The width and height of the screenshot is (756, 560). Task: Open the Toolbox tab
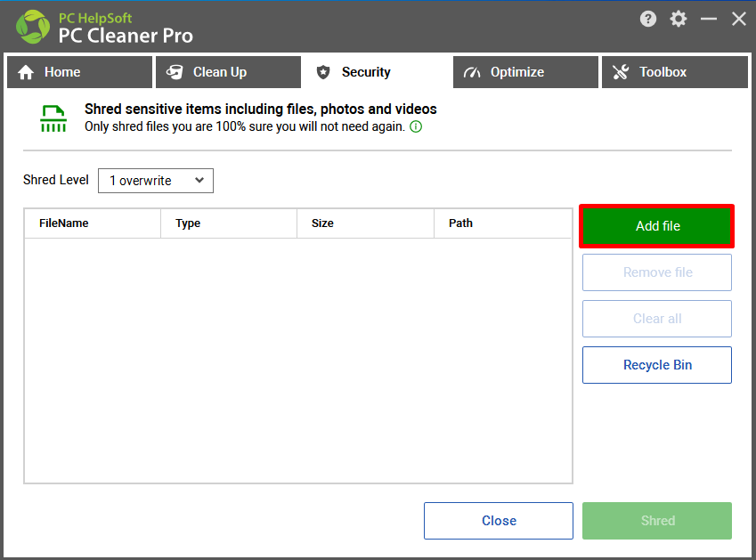[674, 72]
